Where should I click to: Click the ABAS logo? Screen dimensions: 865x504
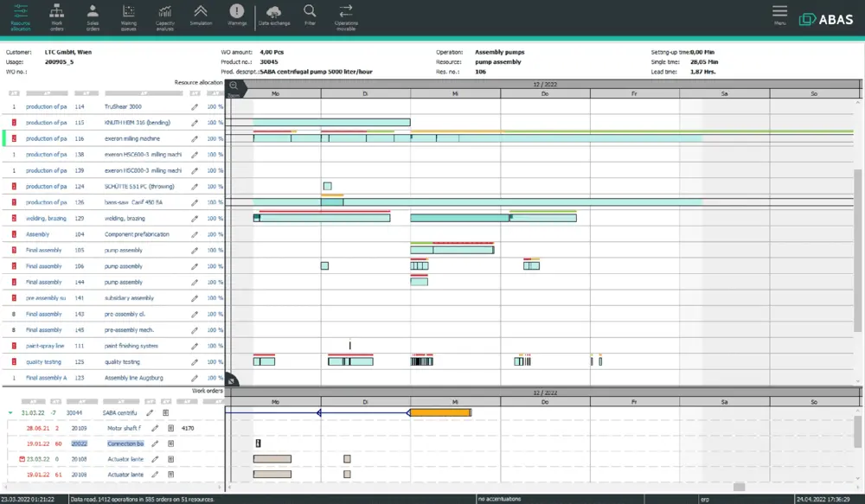[826, 19]
